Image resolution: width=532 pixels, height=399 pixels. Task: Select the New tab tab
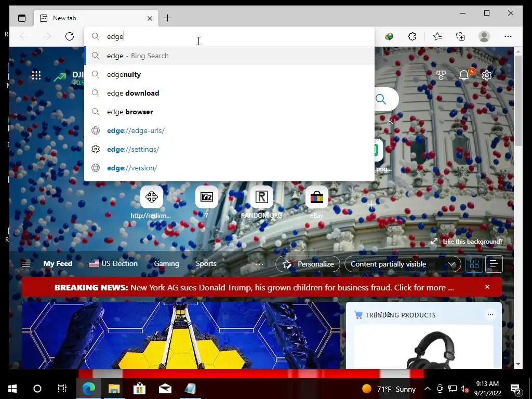(x=96, y=18)
